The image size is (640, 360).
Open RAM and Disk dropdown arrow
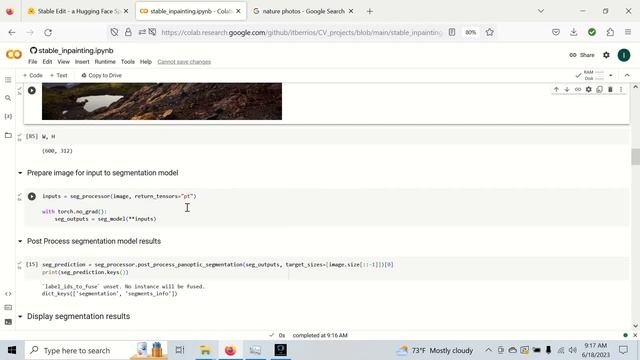611,76
